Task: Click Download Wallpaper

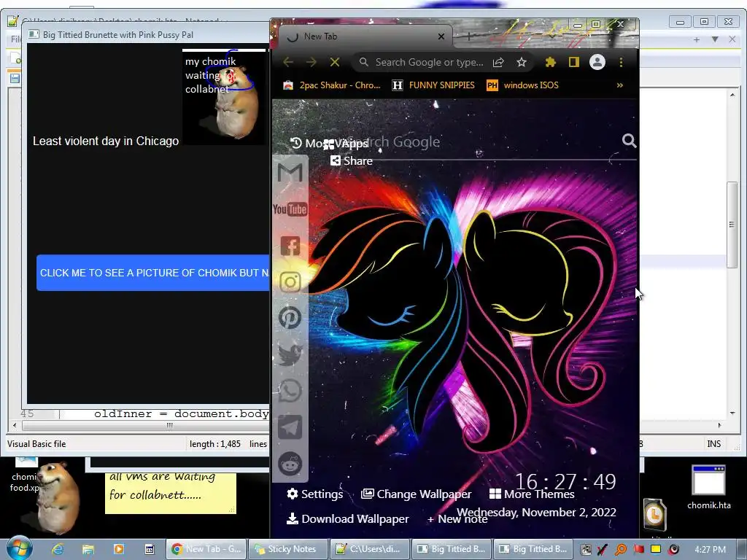Action: tap(348, 518)
